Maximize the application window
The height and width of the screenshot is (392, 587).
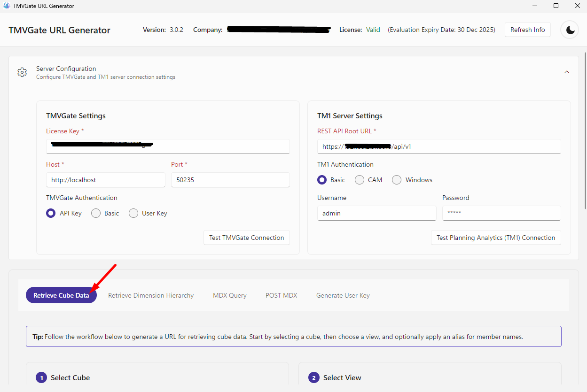point(556,6)
